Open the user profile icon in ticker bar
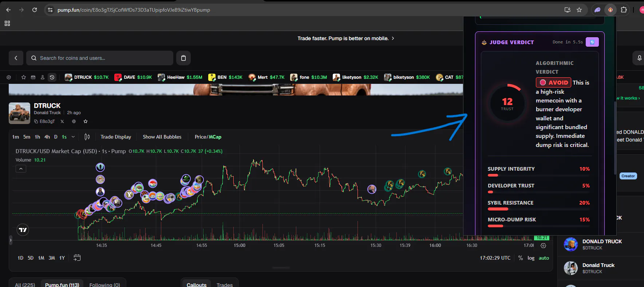 click(43, 77)
